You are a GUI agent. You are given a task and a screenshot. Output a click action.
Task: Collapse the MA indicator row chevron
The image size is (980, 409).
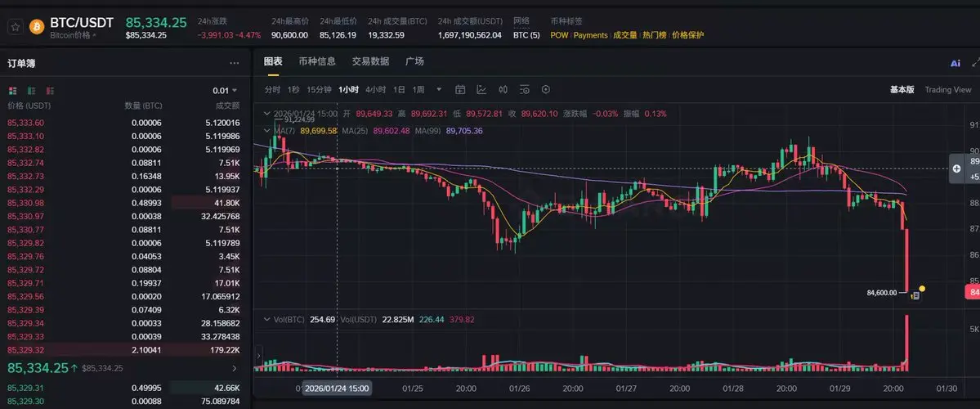point(267,131)
